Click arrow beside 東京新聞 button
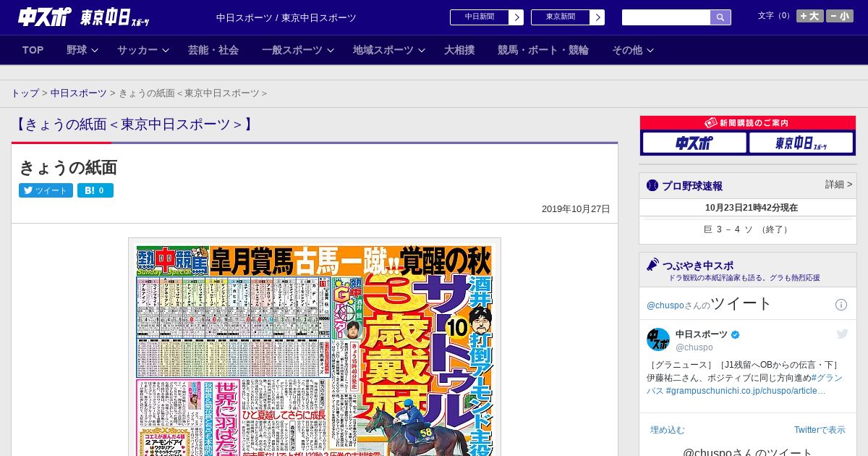868x456 pixels. (597, 17)
